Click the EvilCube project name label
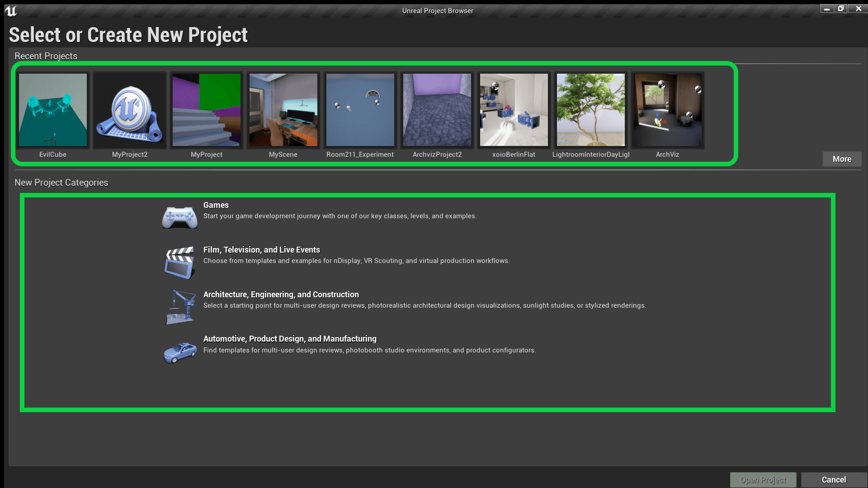 53,155
